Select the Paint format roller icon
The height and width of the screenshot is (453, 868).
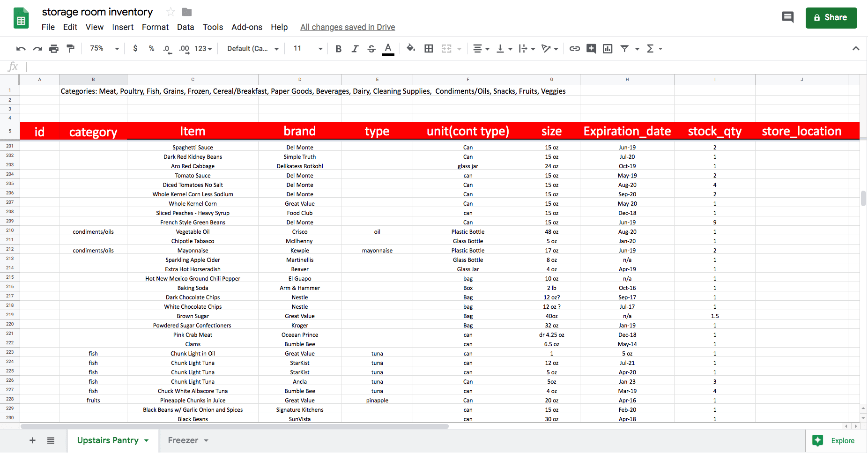pyautogui.click(x=71, y=49)
